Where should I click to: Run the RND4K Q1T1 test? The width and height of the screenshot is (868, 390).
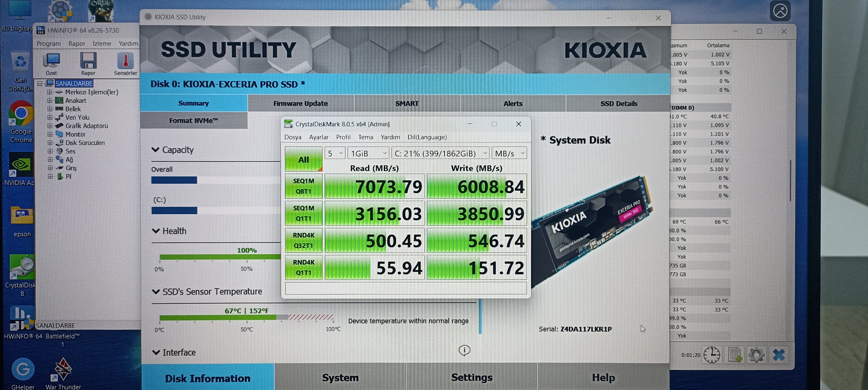click(x=304, y=268)
